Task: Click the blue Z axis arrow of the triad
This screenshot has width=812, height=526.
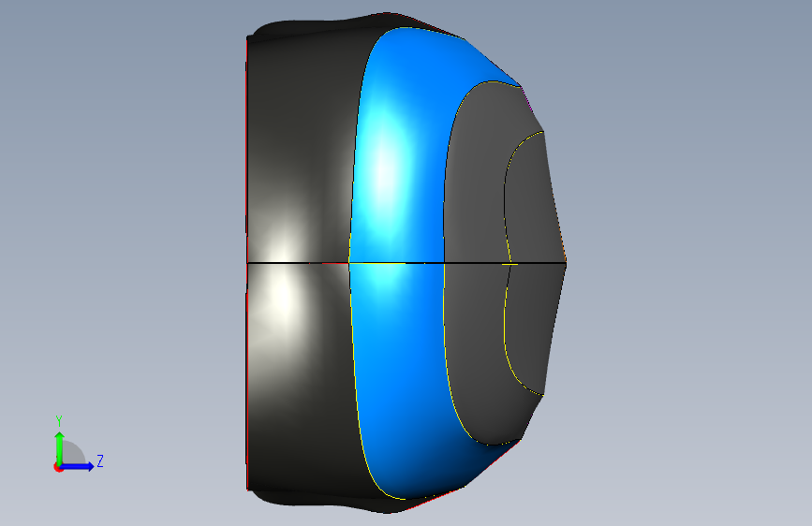Action: pyautogui.click(x=77, y=466)
